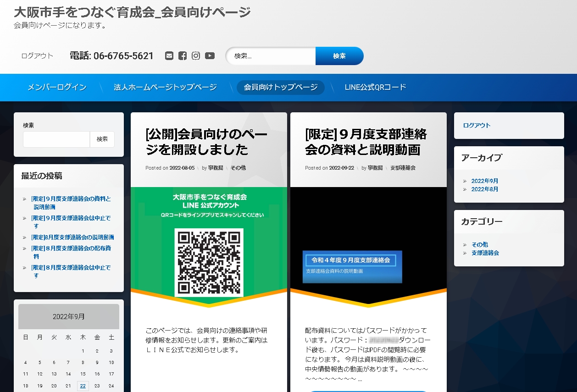This screenshot has width=577, height=392.
Task: Open the 2022年8月 archive
Action: pos(485,189)
